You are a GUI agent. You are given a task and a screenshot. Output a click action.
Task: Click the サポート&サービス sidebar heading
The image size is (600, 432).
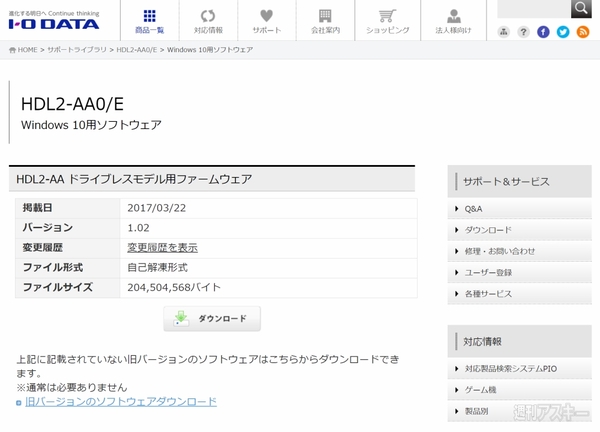tap(506, 181)
